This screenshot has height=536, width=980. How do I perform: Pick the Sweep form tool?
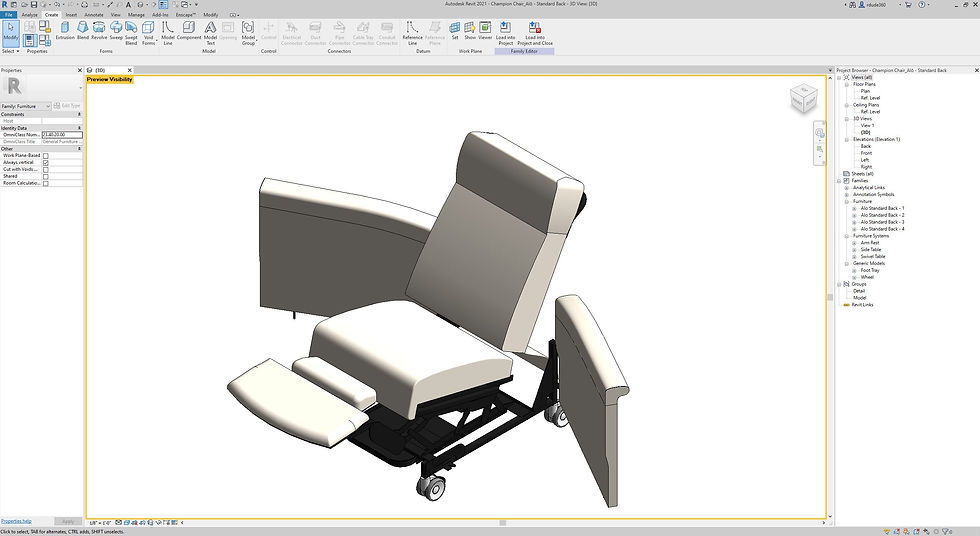point(116,31)
